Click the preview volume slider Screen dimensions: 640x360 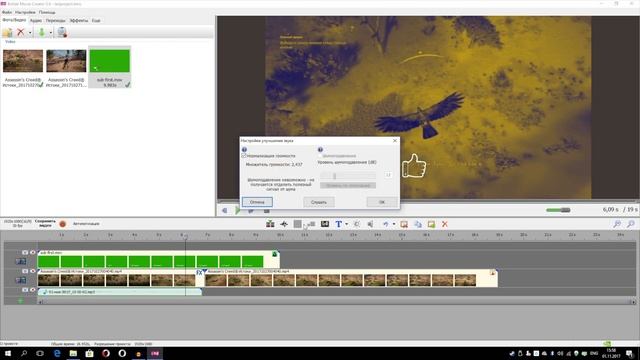[558, 210]
